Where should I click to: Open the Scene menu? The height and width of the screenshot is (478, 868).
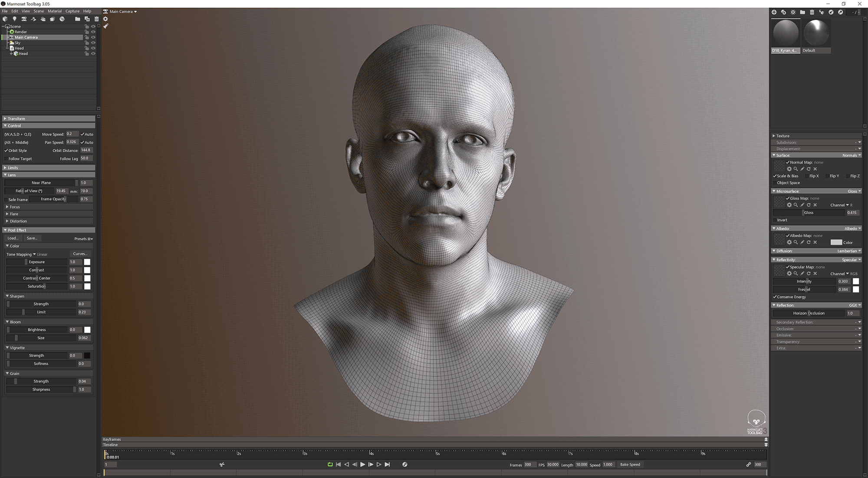click(x=39, y=11)
